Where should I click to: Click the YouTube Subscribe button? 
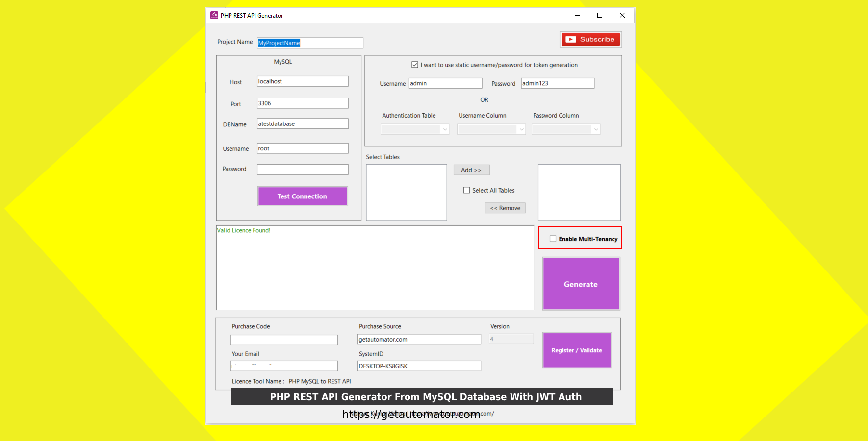(x=591, y=39)
